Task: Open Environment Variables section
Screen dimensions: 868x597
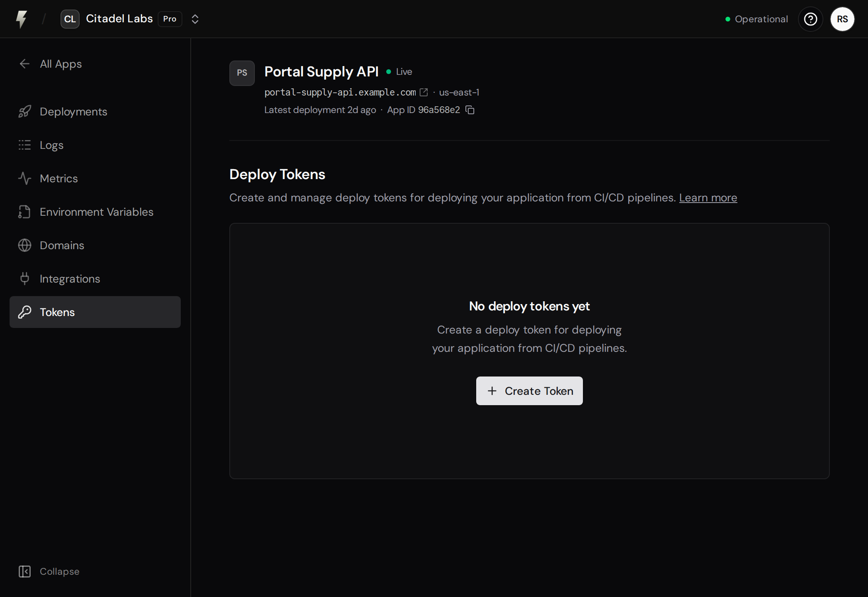Action: click(95, 212)
